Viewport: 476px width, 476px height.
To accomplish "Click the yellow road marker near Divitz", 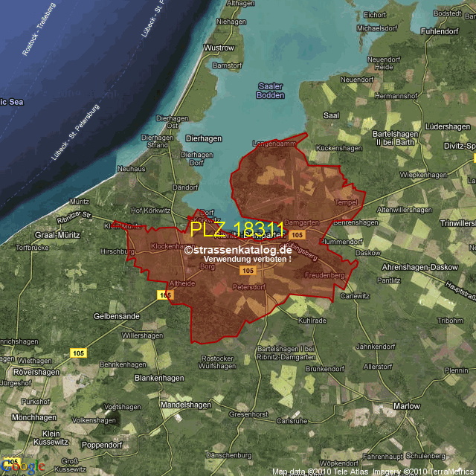I will coord(473,158).
